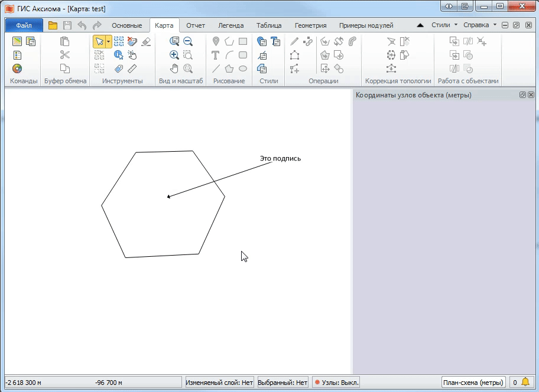The height and width of the screenshot is (392, 539).
Task: Select the point marker tool in Рисование
Action: [x=216, y=41]
